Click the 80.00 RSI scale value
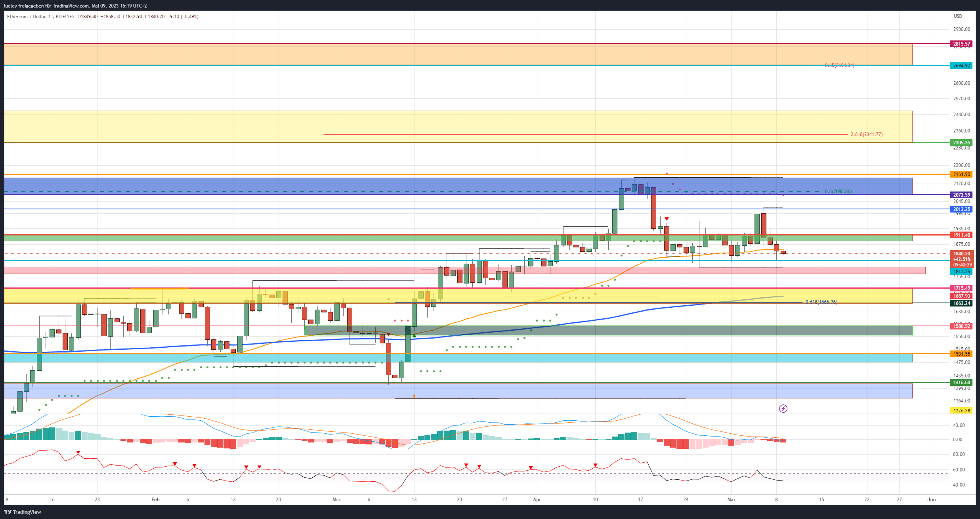The image size is (980, 519). tap(959, 454)
